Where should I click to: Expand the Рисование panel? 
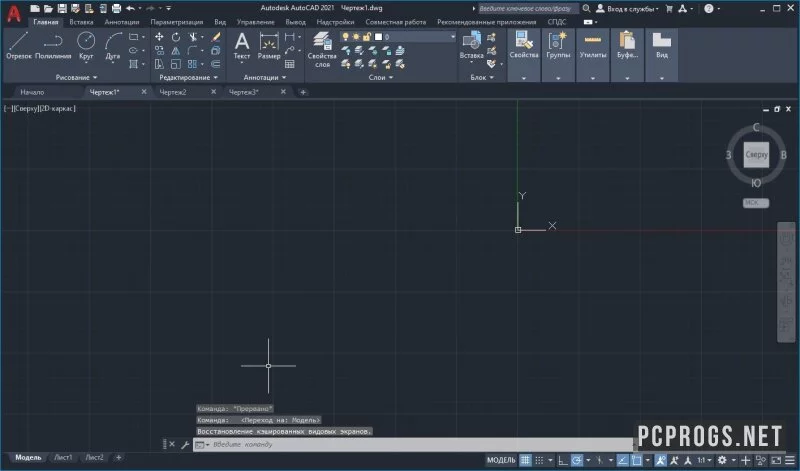[77, 77]
